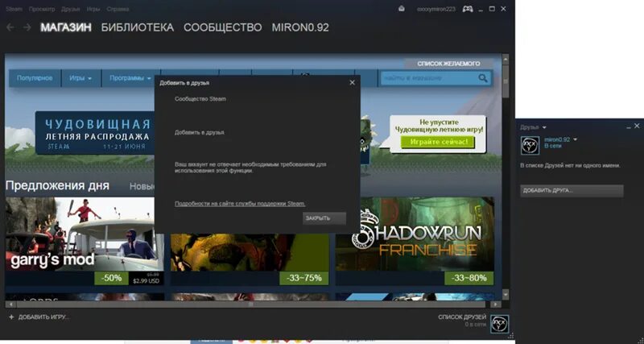This screenshot has height=344, width=644.
Task: Select the 'Предложения дня' tab
Action: click(57, 186)
